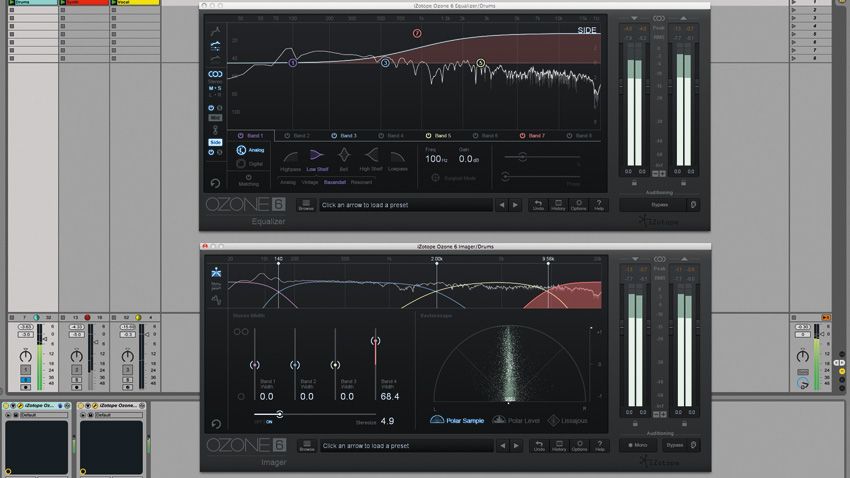Click the Browse presets icon in Equalizer
The width and height of the screenshot is (850, 478).
pyautogui.click(x=306, y=205)
